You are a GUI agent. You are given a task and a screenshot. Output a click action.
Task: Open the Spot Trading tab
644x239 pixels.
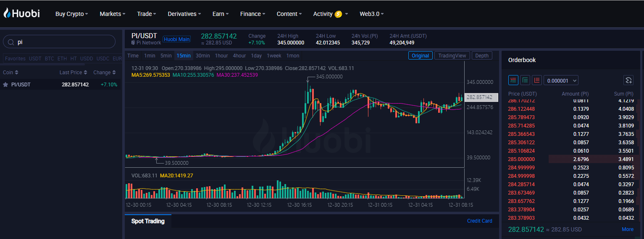point(148,221)
